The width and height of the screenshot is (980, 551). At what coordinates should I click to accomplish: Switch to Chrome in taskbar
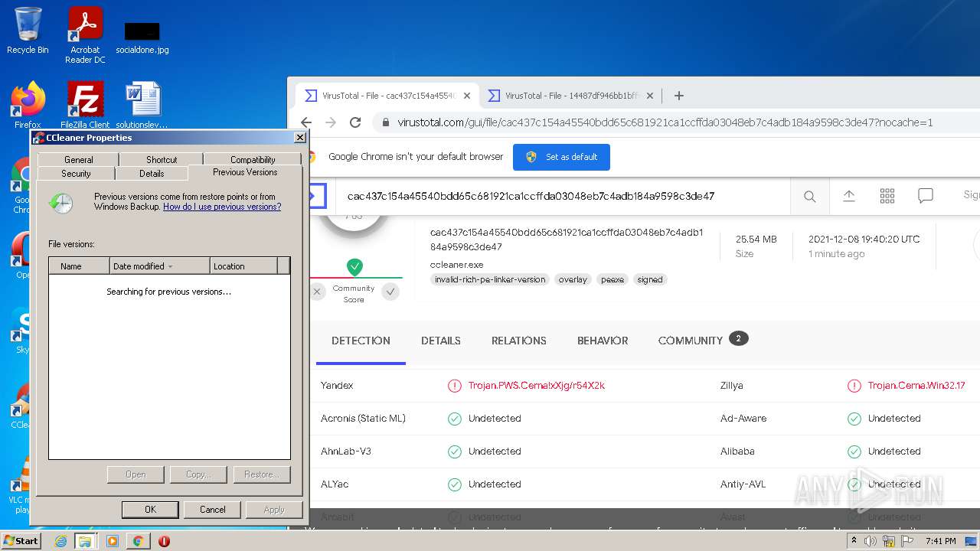(138, 541)
